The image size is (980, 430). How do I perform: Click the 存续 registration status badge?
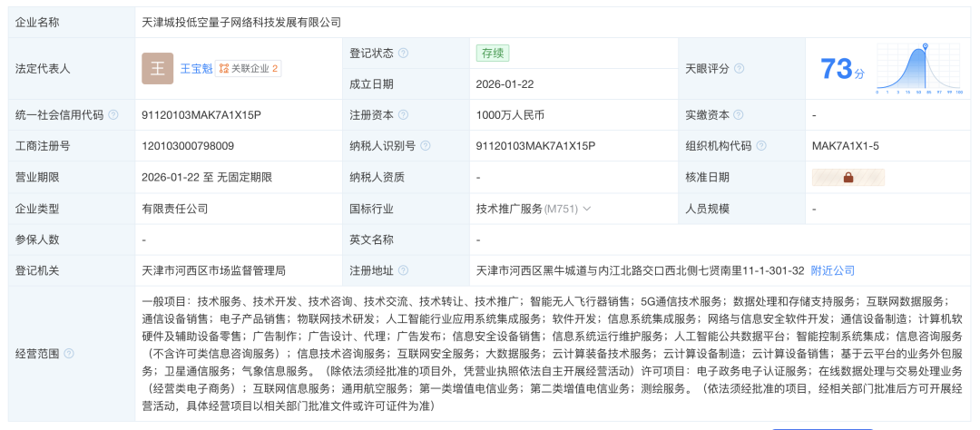coord(492,53)
